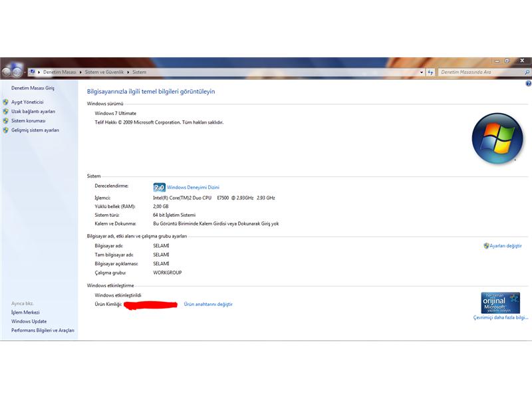Open Windows Deneyimi Dizini link
This screenshot has width=532, height=399.
click(193, 188)
